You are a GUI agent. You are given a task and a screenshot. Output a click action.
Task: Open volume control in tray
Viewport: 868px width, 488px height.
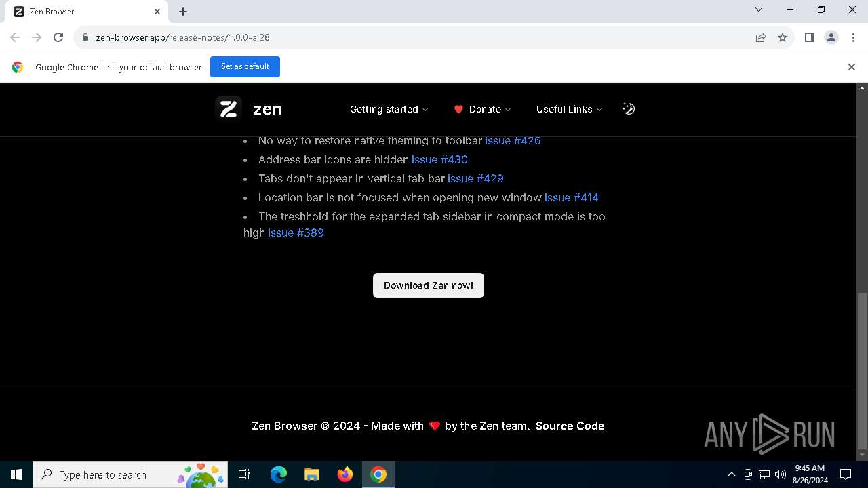click(781, 474)
